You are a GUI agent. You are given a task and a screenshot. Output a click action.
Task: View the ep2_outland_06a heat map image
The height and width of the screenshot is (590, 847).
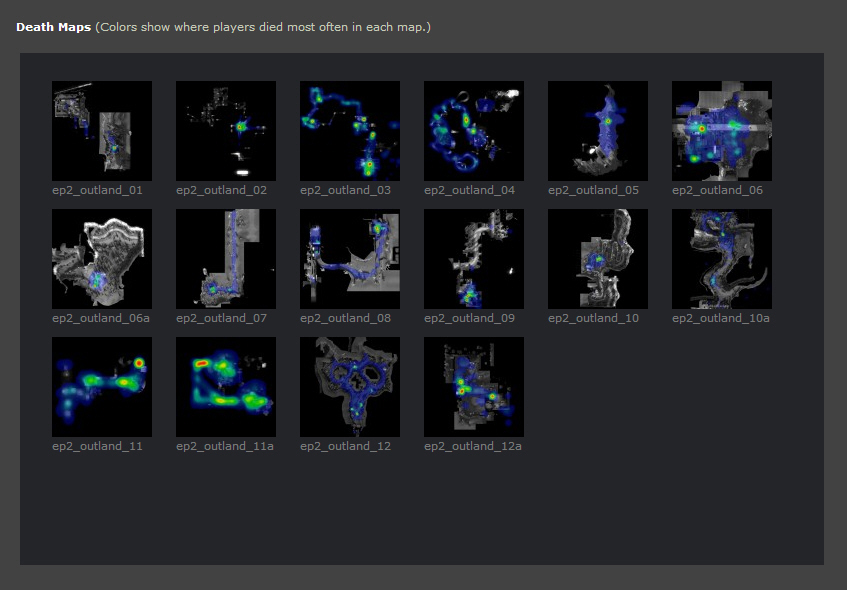[x=102, y=259]
